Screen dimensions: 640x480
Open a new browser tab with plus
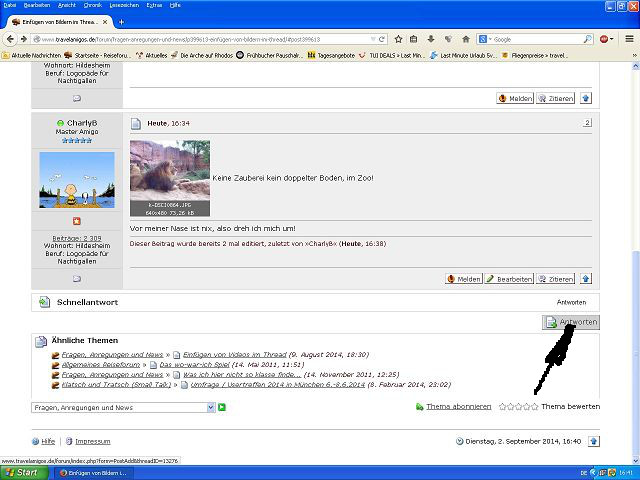click(121, 22)
